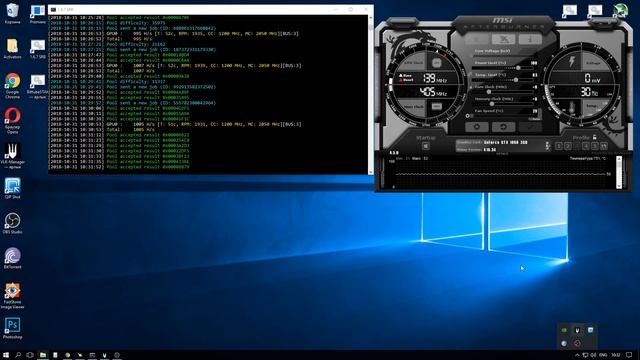Click GPU icon in left gauge

[x=436, y=62]
